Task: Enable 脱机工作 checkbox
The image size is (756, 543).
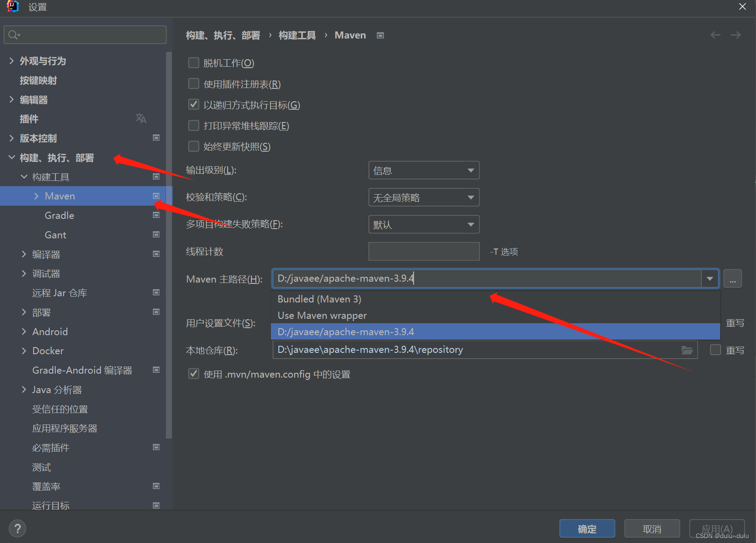Action: 194,63
